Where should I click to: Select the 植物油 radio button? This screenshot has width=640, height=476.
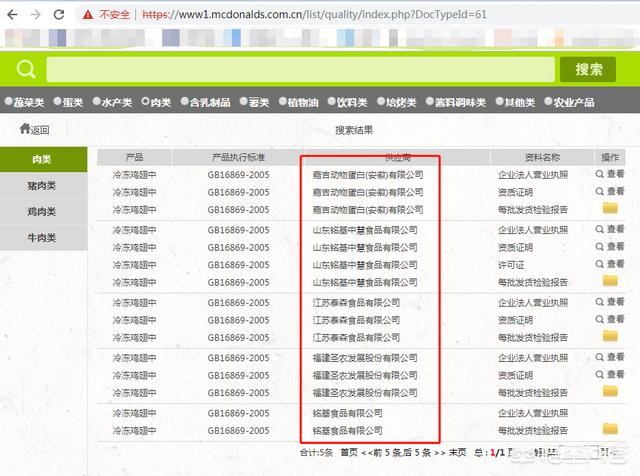(282, 101)
